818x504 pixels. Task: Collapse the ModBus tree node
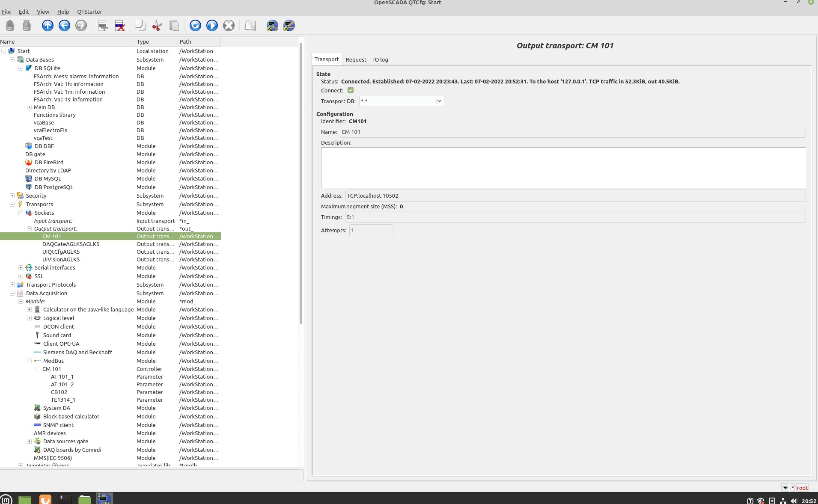(x=29, y=361)
